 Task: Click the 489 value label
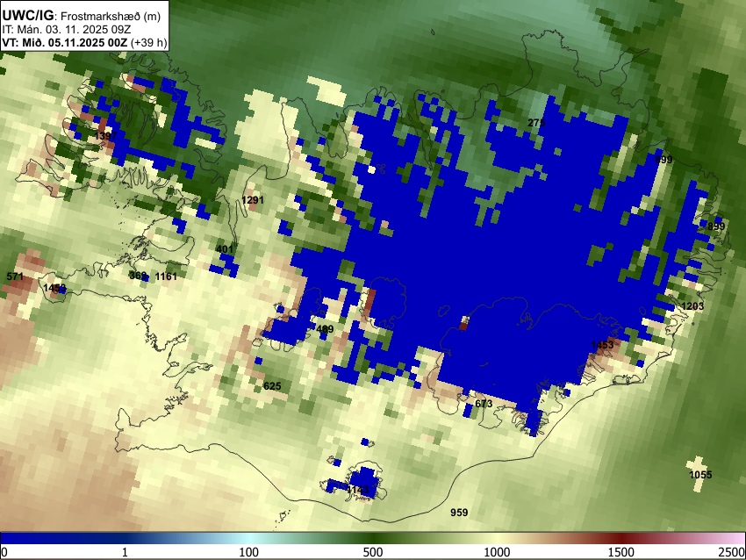[325, 329]
